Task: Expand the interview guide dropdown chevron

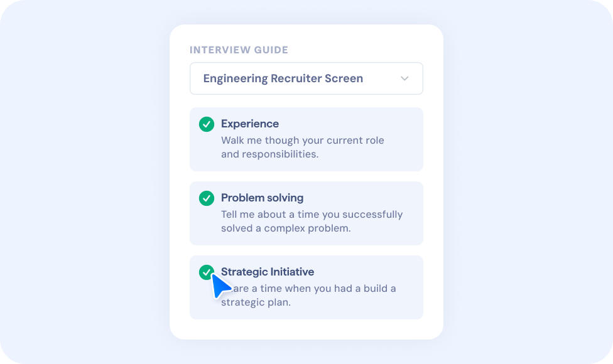Action: (404, 78)
